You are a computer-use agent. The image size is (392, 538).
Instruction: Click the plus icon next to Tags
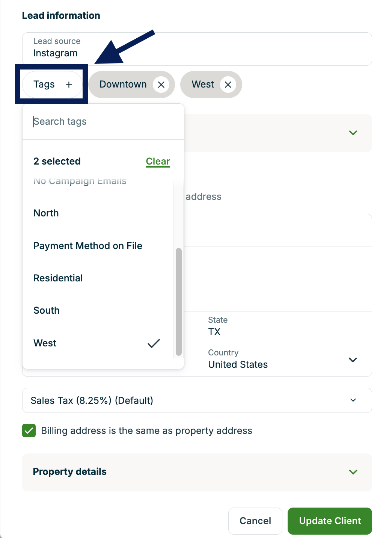click(x=69, y=84)
